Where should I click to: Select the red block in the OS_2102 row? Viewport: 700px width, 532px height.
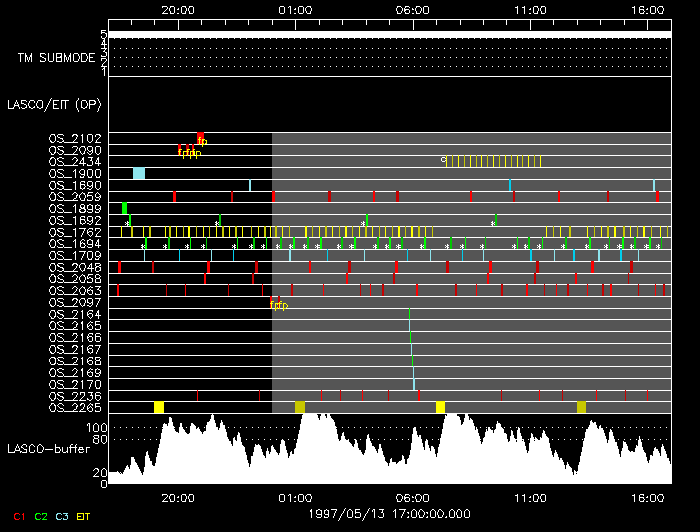tap(201, 137)
